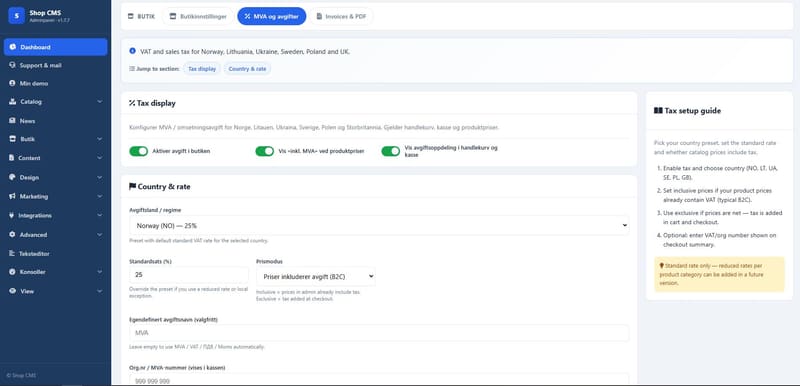Expand the Design menu chevron

point(99,177)
